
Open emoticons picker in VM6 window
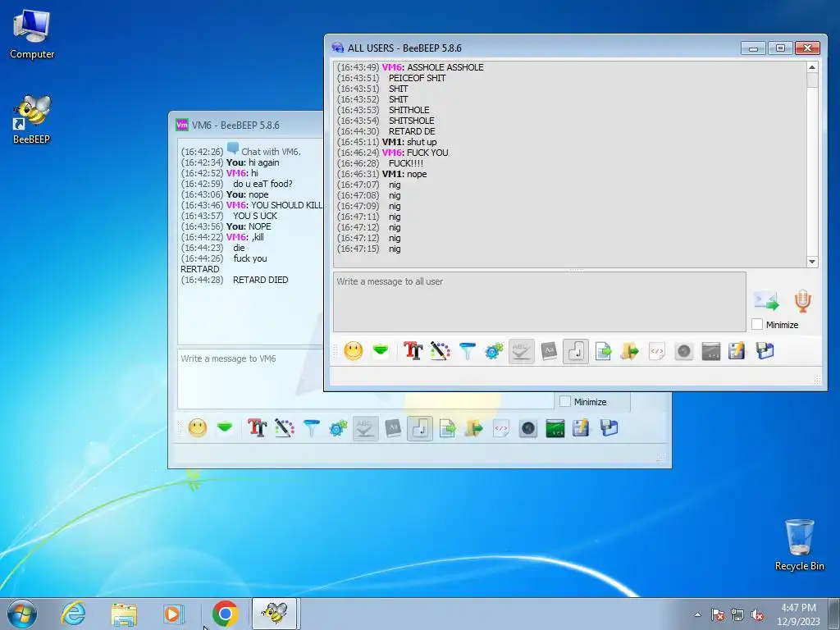pyautogui.click(x=197, y=428)
